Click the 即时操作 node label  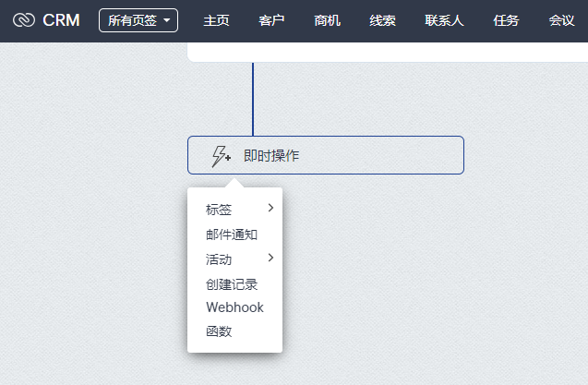[x=271, y=156]
